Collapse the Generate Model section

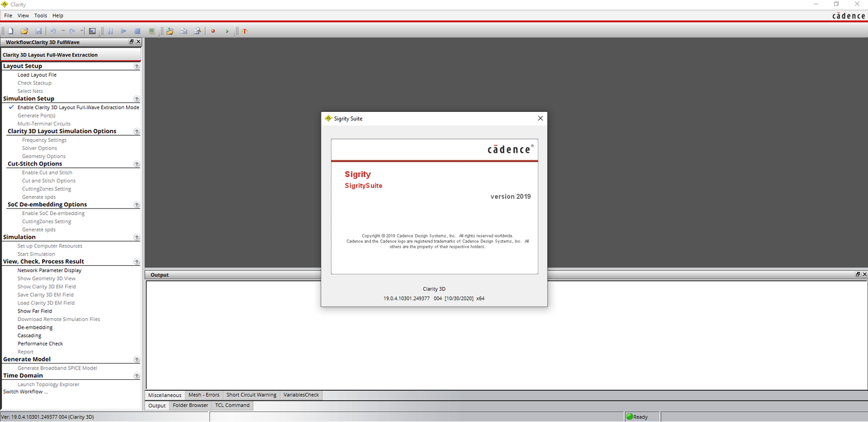(x=136, y=360)
